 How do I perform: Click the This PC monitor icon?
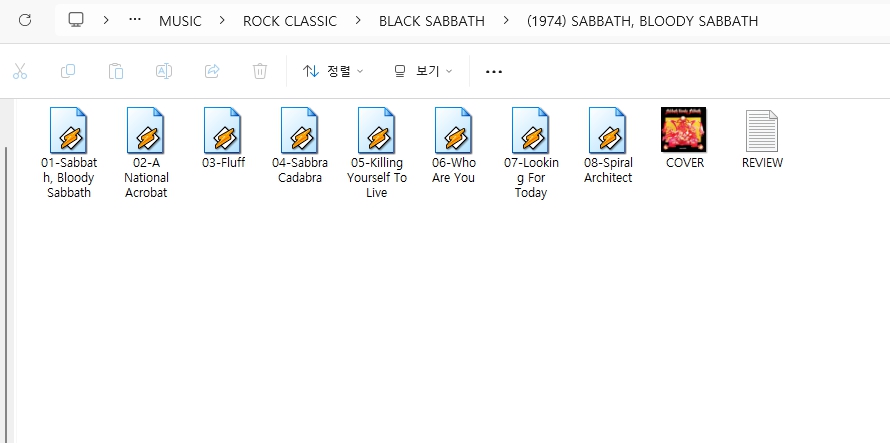(x=76, y=20)
